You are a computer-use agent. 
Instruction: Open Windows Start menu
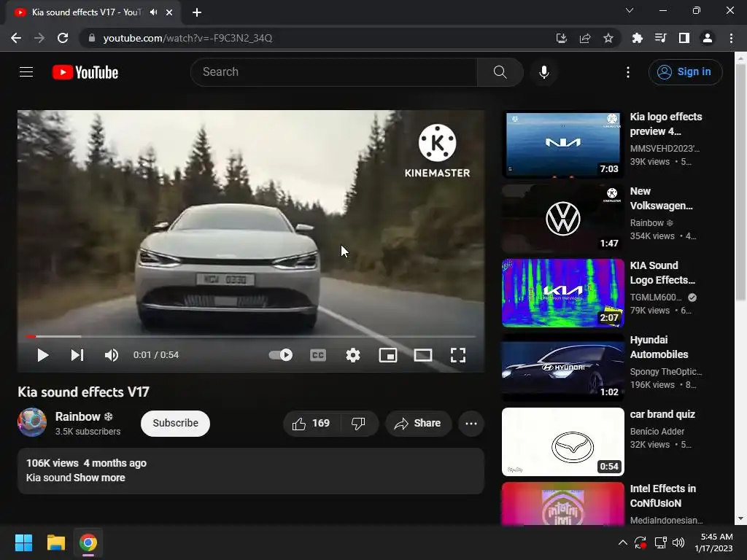click(23, 542)
